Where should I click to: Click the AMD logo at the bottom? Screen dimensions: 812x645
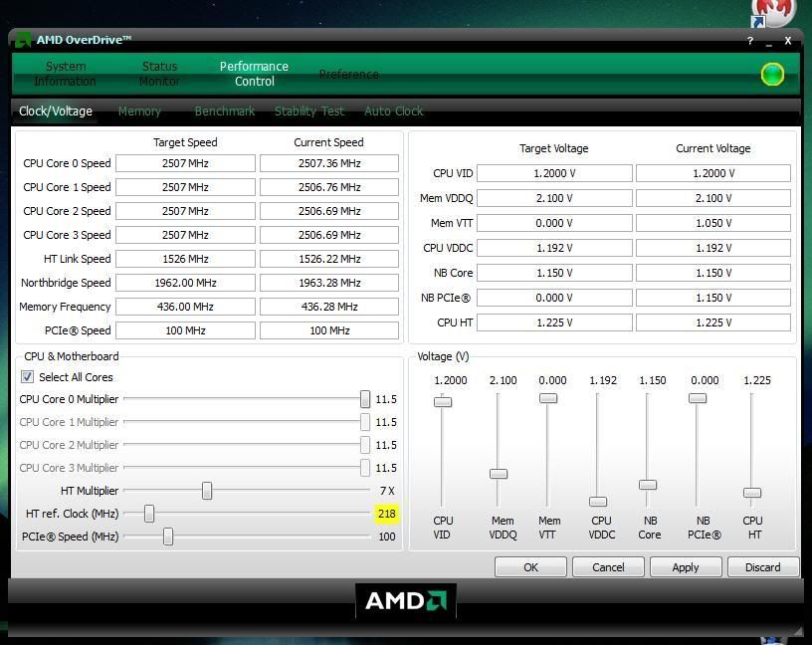point(405,601)
